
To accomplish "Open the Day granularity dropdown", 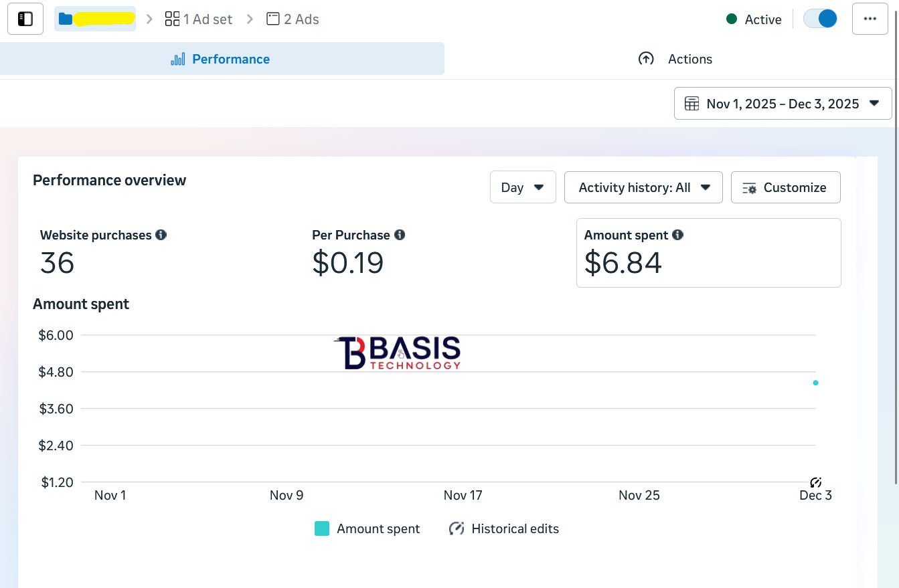I will (523, 187).
